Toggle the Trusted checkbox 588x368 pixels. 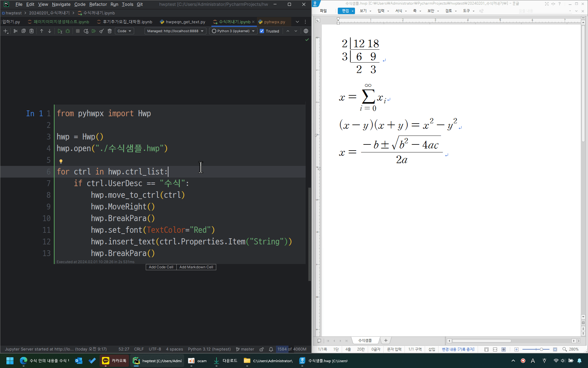coord(262,31)
